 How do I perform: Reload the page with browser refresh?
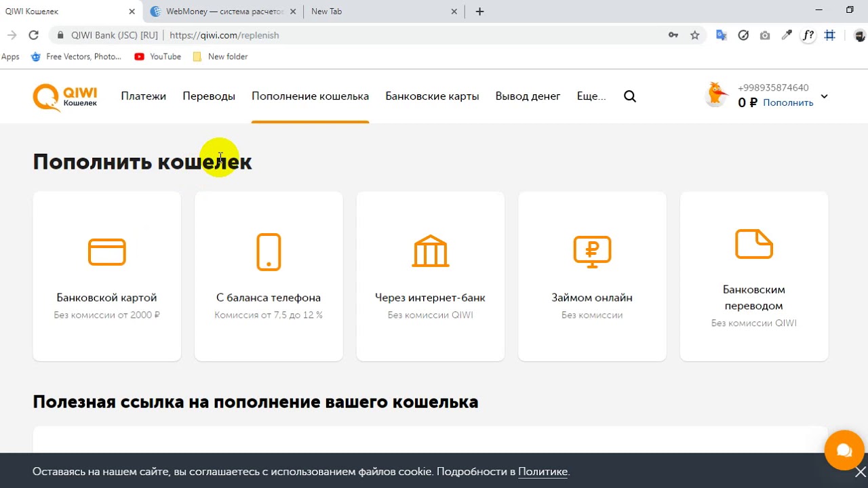(x=33, y=35)
